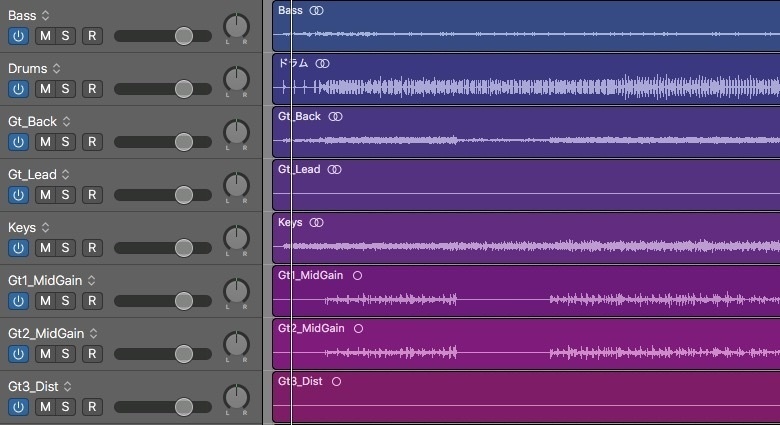780x425 pixels.
Task: Record-enable the Drums track
Action: coord(92,89)
